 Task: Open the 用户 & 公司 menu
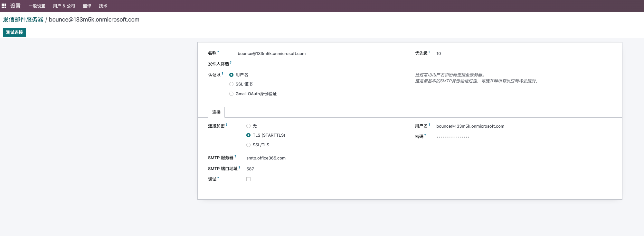(x=64, y=6)
